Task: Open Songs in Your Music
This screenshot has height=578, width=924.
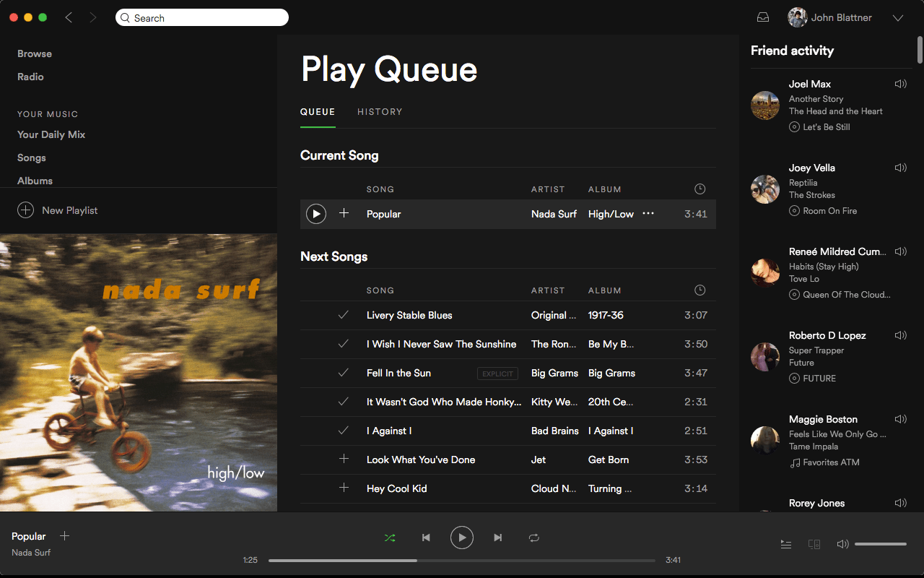Action: pyautogui.click(x=32, y=158)
